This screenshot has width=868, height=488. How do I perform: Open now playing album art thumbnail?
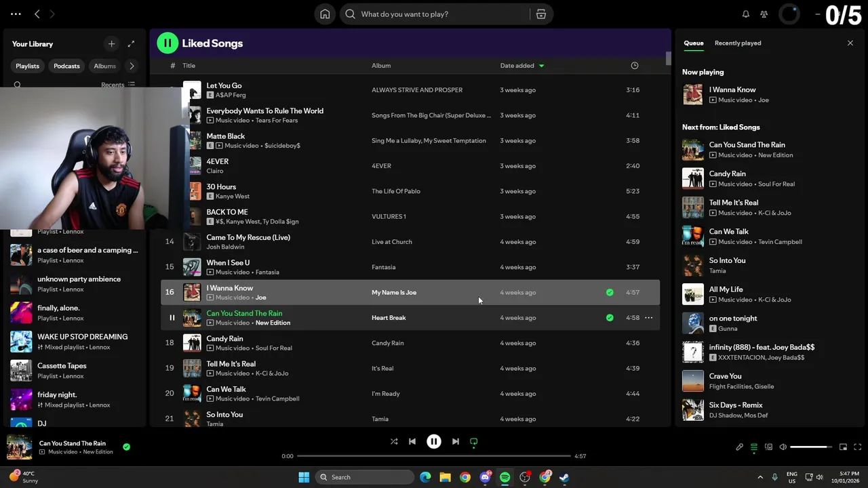pyautogui.click(x=19, y=447)
